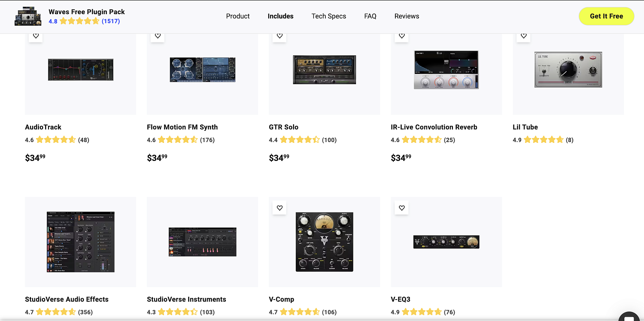The image size is (644, 321).
Task: Add GTR Solo to wishlist via heart
Action: click(279, 36)
